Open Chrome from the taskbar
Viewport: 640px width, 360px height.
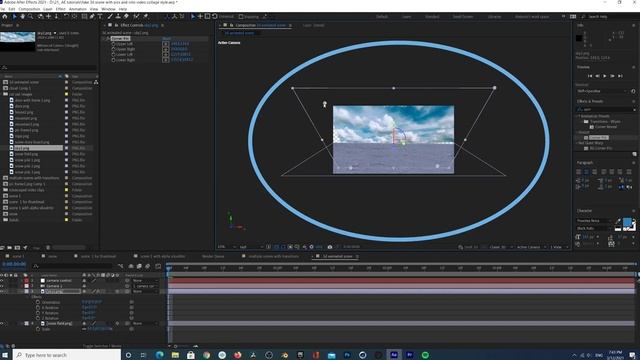click(x=207, y=355)
